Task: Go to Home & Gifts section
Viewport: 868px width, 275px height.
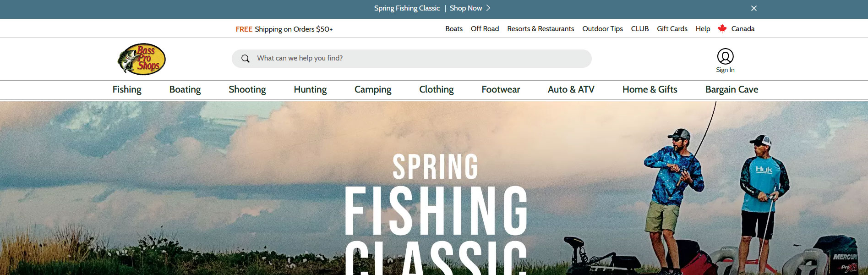Action: click(x=650, y=89)
